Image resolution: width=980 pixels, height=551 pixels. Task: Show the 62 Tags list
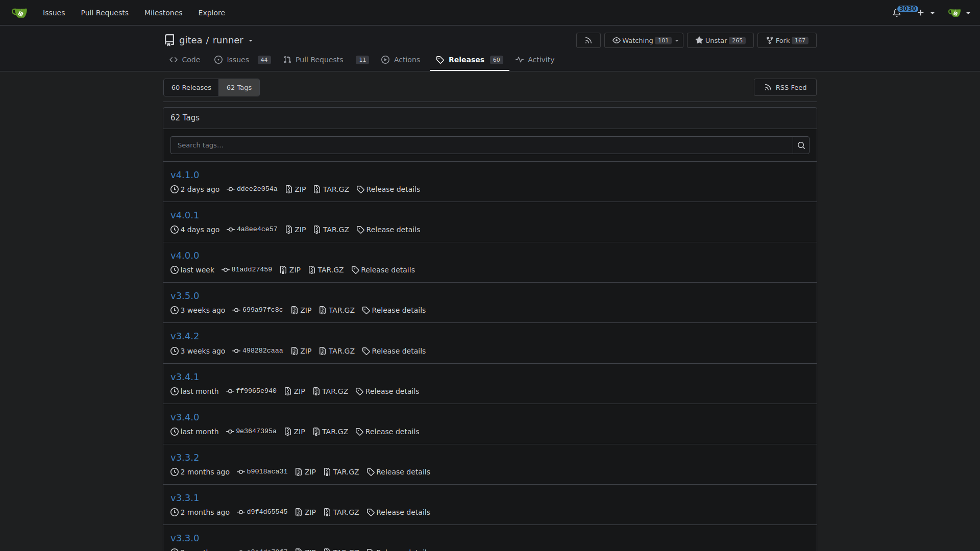pyautogui.click(x=239, y=88)
